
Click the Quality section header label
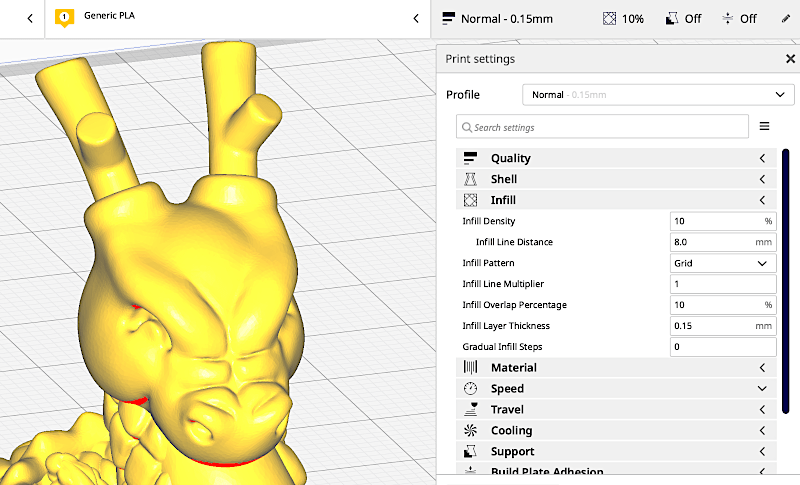[x=511, y=158]
